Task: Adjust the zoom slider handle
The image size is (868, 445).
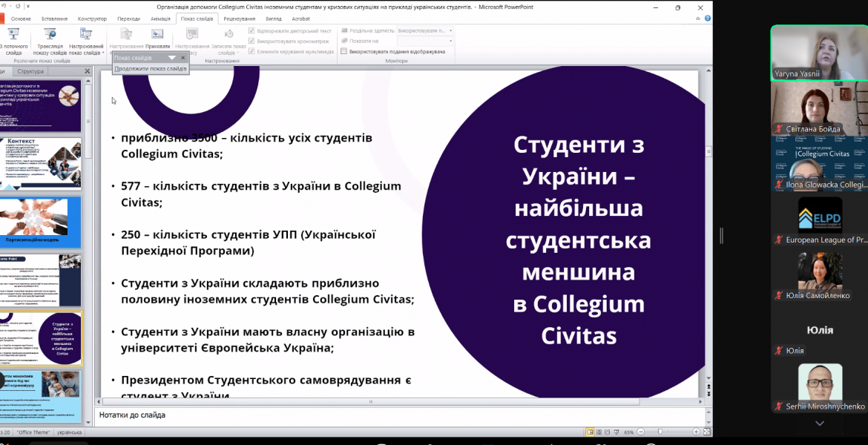Action: point(660,432)
